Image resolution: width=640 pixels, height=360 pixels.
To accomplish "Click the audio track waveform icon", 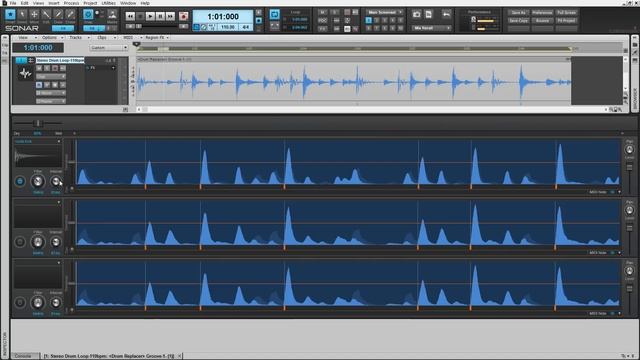I will 25,73.
